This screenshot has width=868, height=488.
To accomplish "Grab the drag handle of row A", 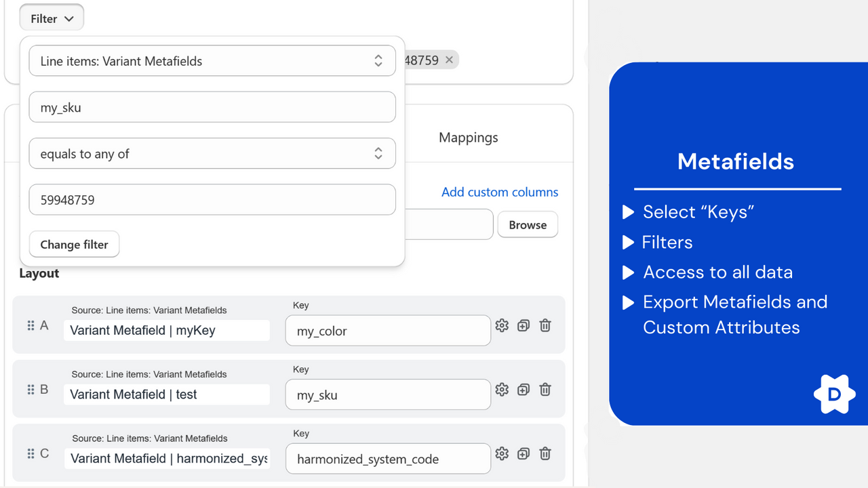I will tap(31, 325).
